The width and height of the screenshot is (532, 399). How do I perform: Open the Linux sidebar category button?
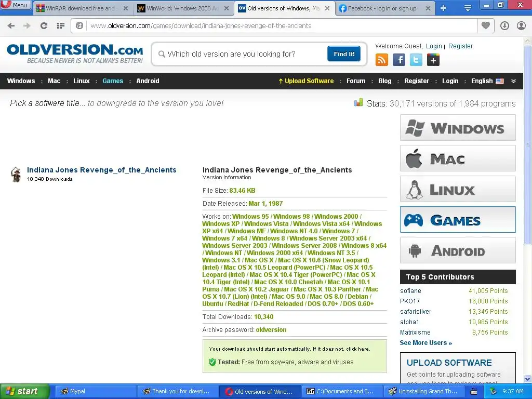pos(458,189)
